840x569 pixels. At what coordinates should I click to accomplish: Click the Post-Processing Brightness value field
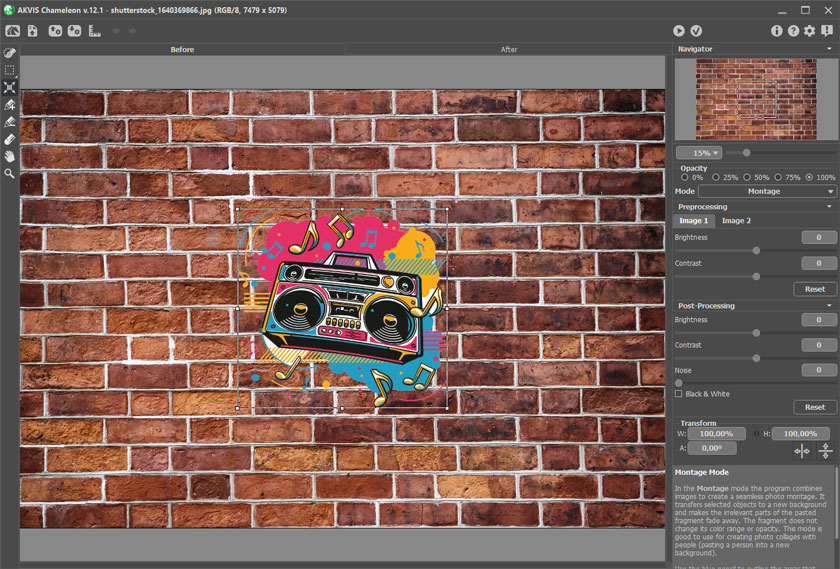[x=819, y=320]
